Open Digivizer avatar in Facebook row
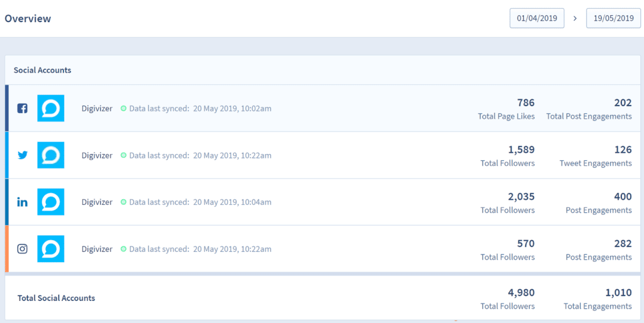 pos(51,108)
